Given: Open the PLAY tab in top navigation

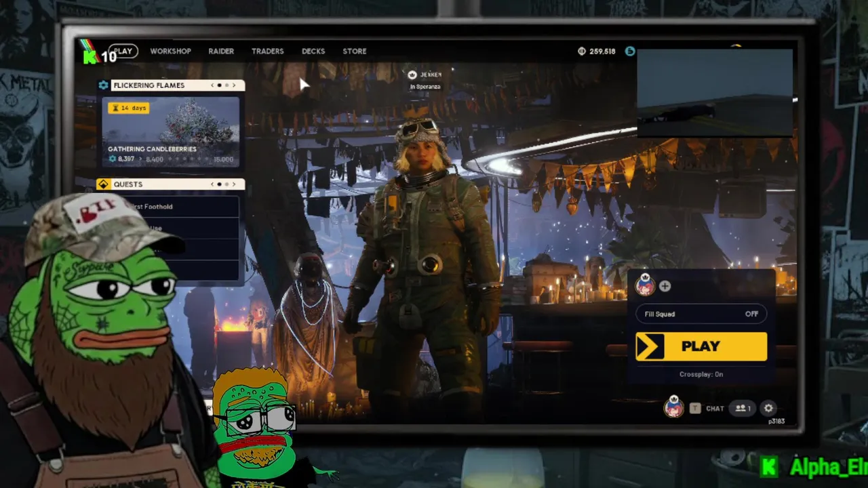Looking at the screenshot, I should click(123, 51).
